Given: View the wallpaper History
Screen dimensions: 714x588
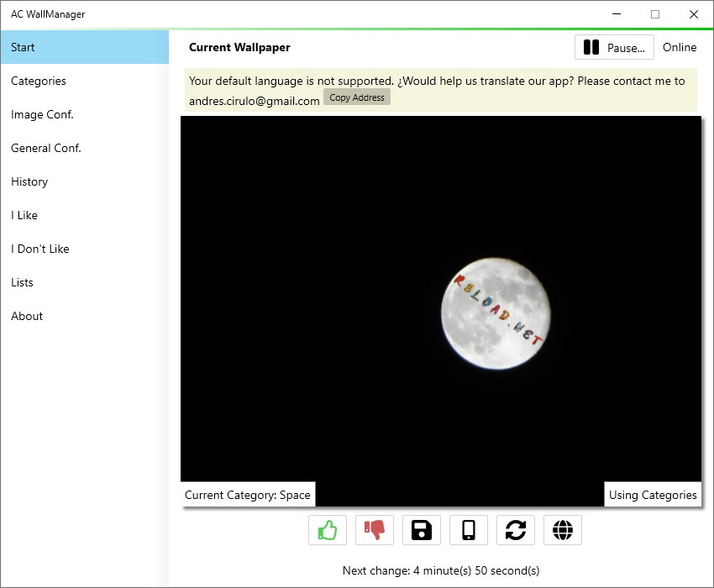Looking at the screenshot, I should 29,181.
